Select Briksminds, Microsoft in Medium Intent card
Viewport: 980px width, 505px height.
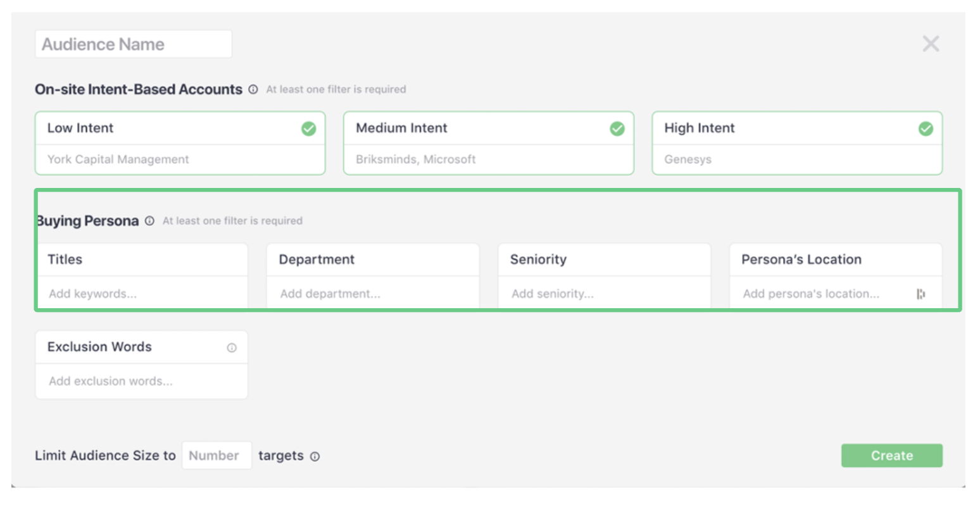click(415, 159)
